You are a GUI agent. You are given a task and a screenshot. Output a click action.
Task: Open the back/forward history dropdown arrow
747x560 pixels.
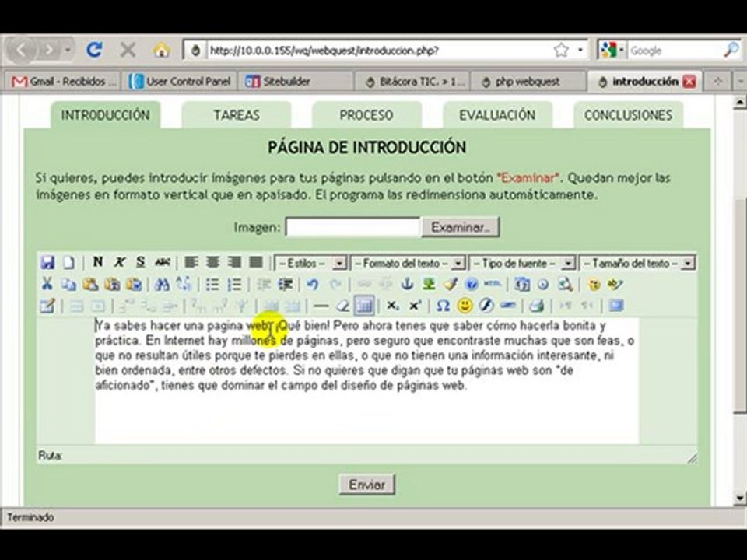[68, 50]
